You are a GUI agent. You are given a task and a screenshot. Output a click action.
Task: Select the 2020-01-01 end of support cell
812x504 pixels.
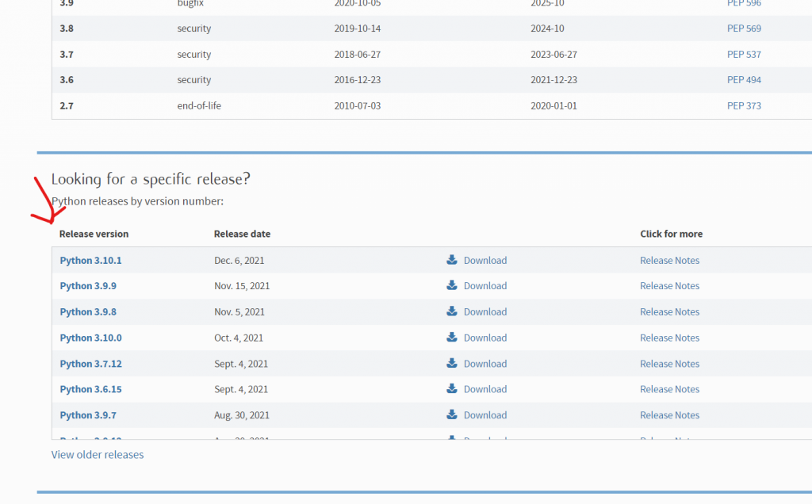(553, 105)
